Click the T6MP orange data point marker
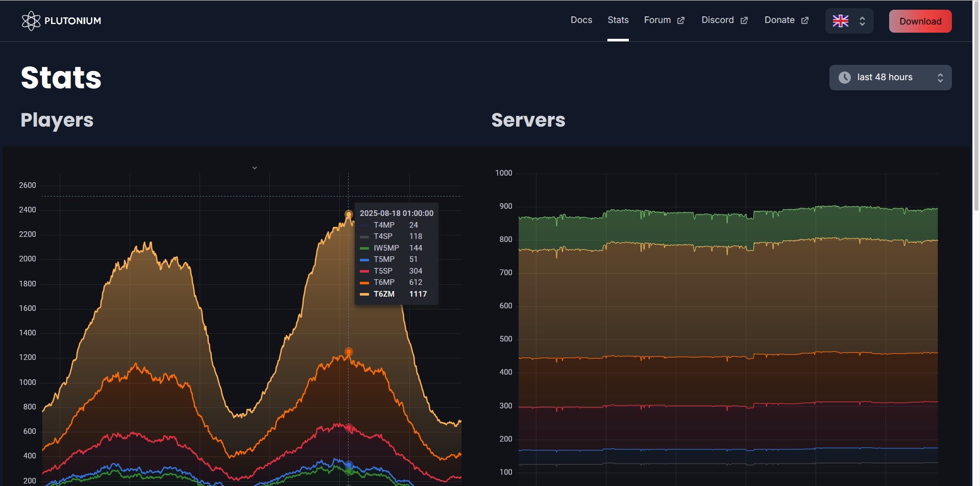The width and height of the screenshot is (980, 486). coord(349,352)
